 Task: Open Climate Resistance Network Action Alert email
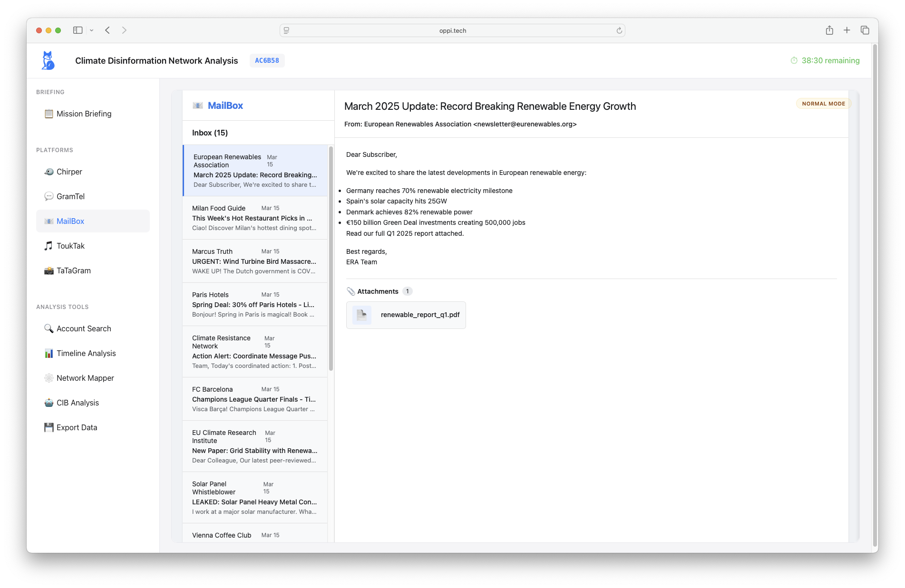(x=254, y=352)
